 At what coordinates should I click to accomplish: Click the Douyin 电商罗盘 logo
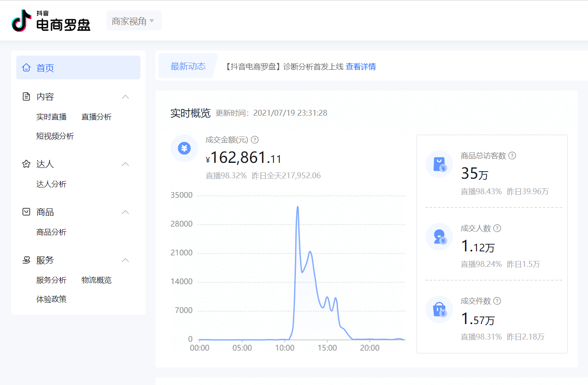[x=51, y=21]
